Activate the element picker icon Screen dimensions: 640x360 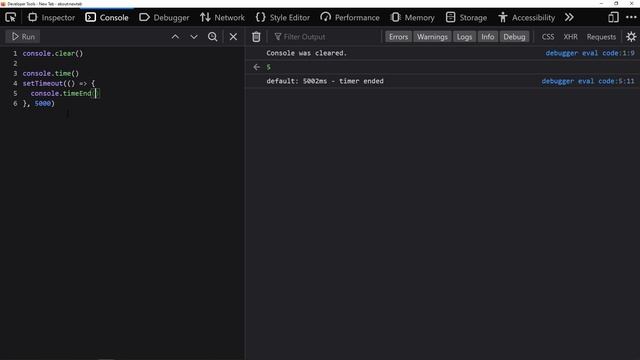(x=11, y=18)
